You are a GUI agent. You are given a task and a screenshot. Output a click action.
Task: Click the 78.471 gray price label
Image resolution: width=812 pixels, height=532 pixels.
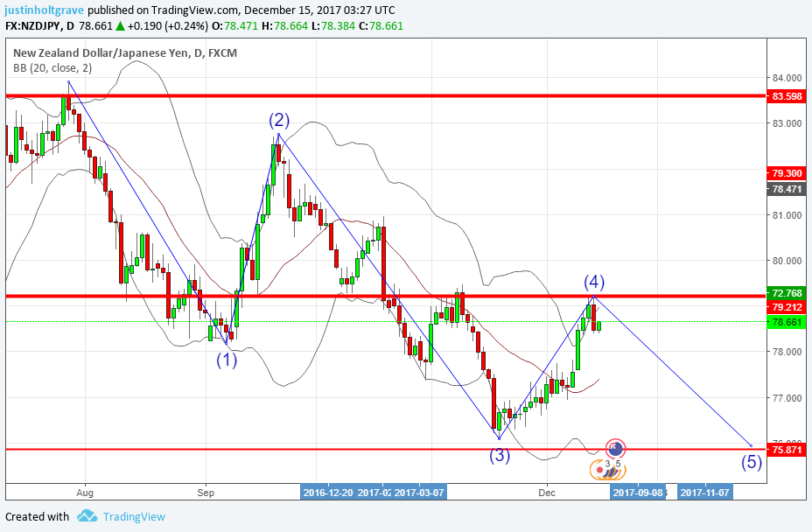[x=787, y=189]
